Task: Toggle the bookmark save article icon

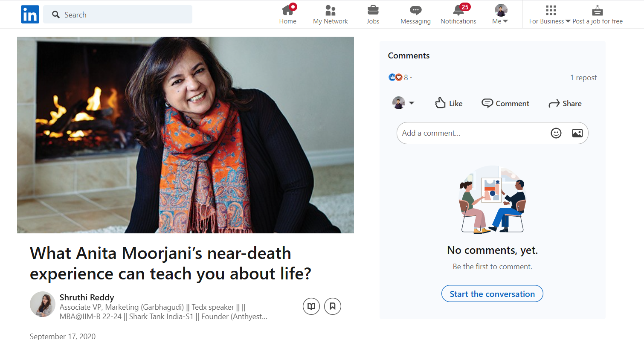Action: tap(333, 306)
